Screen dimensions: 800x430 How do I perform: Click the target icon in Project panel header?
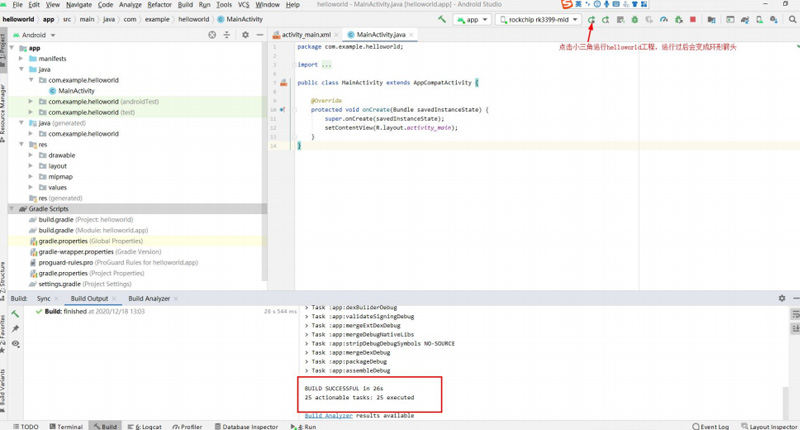(x=212, y=35)
